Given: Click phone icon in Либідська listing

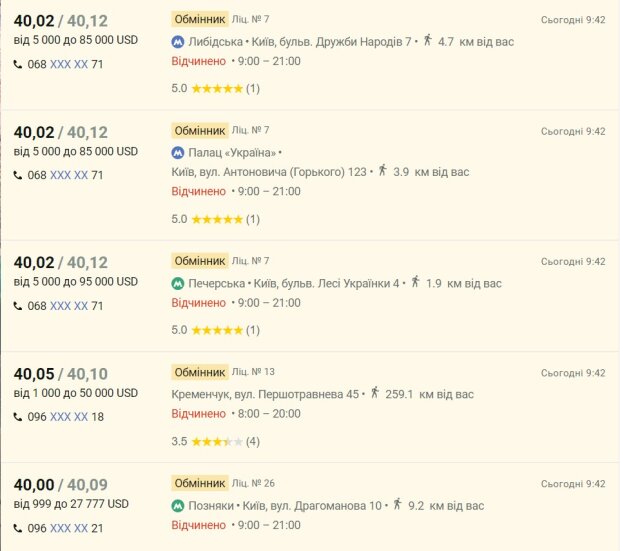Looking at the screenshot, I should pos(18,64).
